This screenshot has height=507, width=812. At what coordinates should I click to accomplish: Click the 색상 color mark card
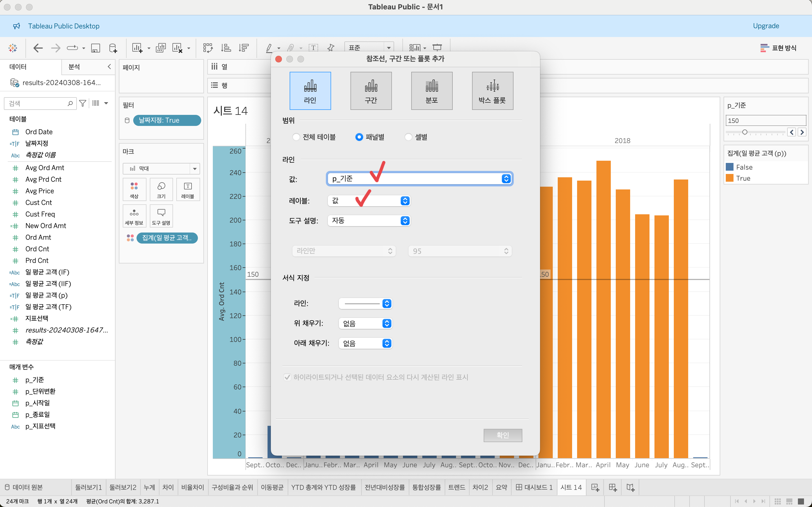[x=134, y=189]
